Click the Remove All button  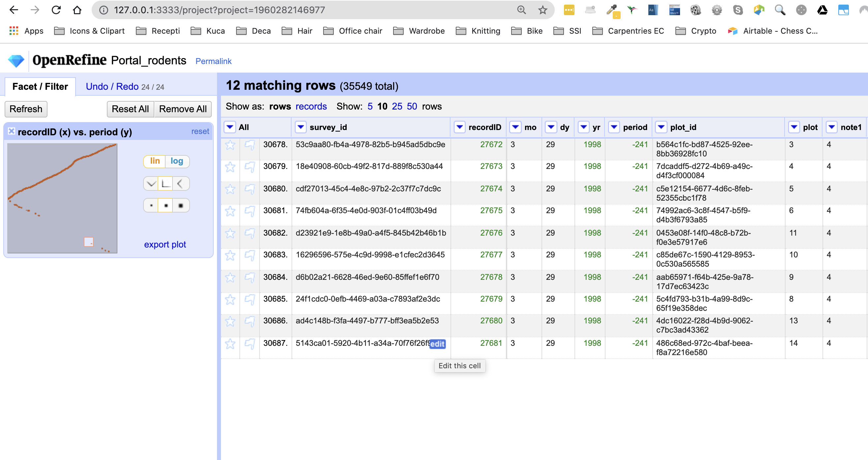pyautogui.click(x=183, y=109)
